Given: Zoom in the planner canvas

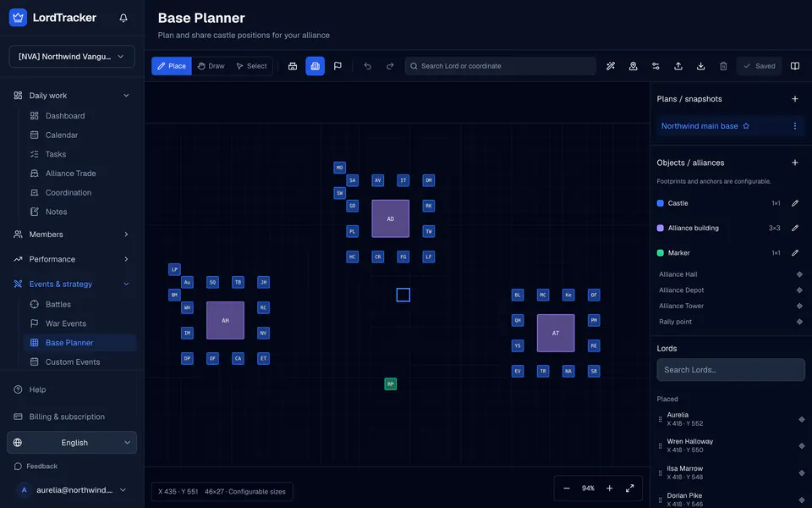Looking at the screenshot, I should click(610, 489).
